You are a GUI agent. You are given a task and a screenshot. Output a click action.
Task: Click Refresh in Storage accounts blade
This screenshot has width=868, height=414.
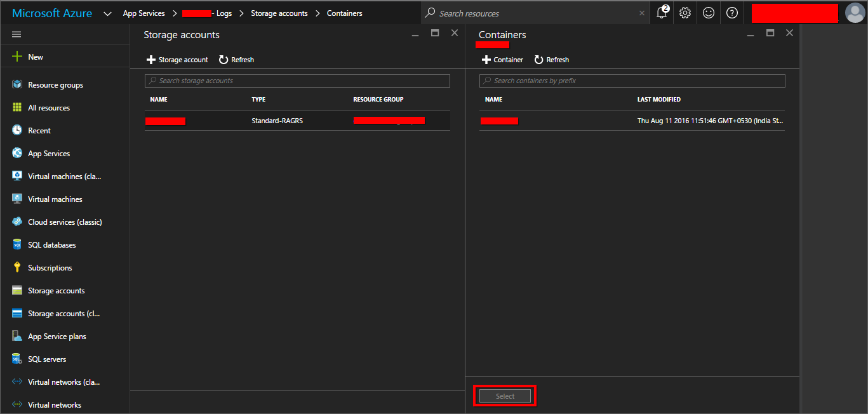click(x=236, y=60)
